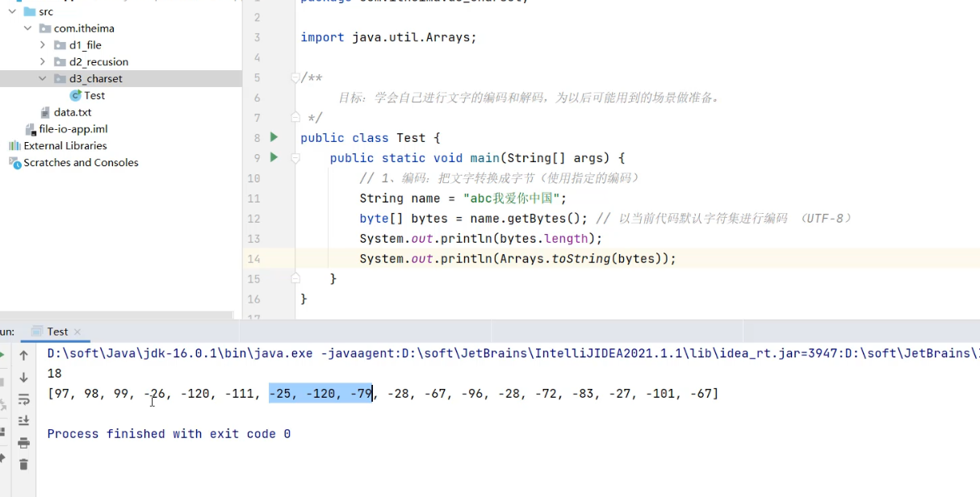Toggle soft-wrap in Run console
The image size is (980, 497).
pyautogui.click(x=23, y=399)
